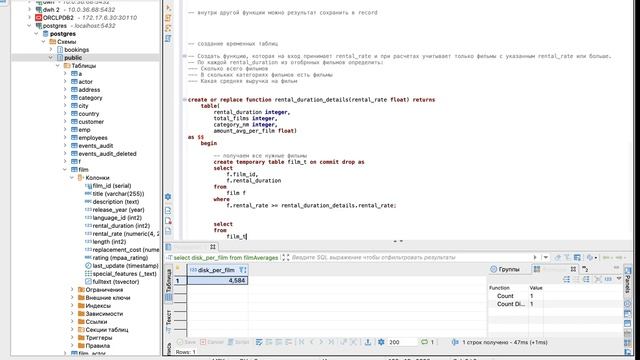Select the result tab above the filter bar
Viewport: 640px width, 360px height.
191,247
